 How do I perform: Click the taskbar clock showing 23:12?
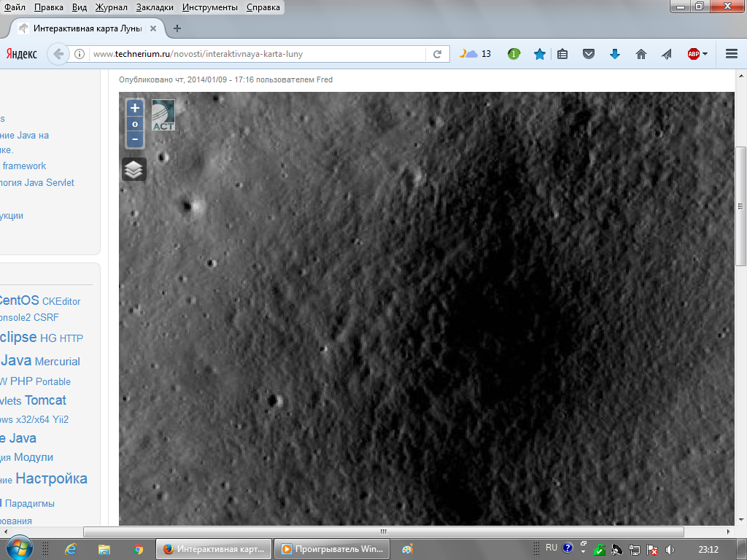708,550
